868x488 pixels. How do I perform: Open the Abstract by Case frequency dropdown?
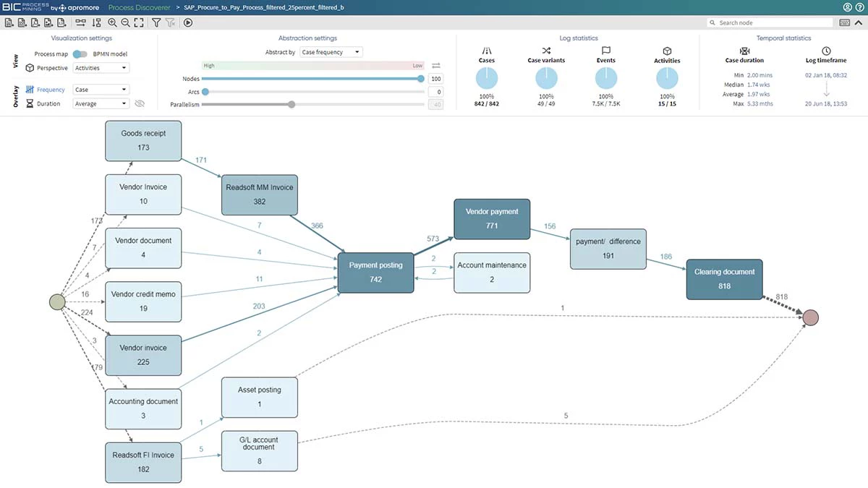tap(333, 51)
